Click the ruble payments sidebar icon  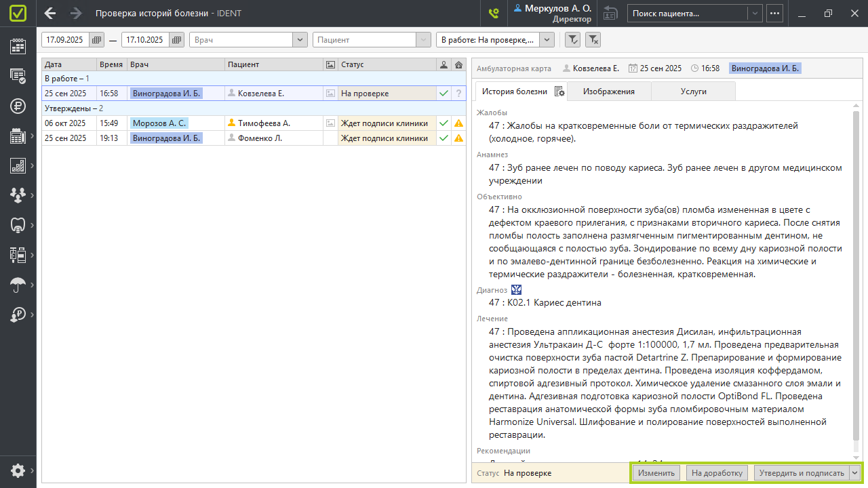coord(18,106)
